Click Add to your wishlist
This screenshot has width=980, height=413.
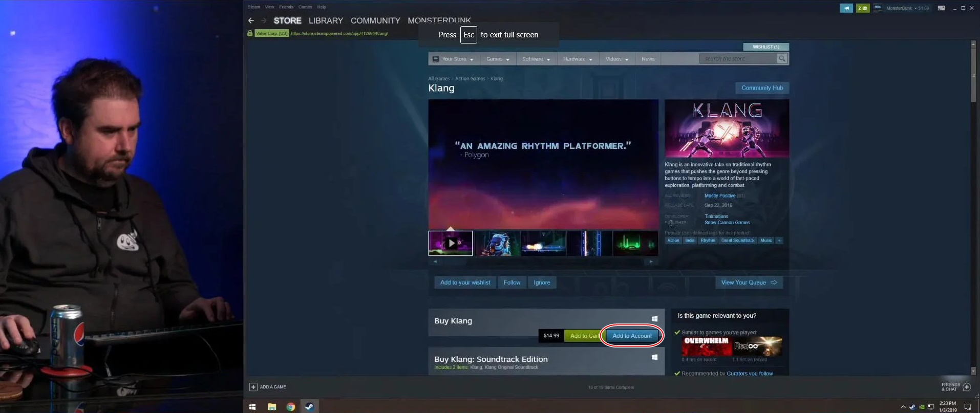(465, 282)
